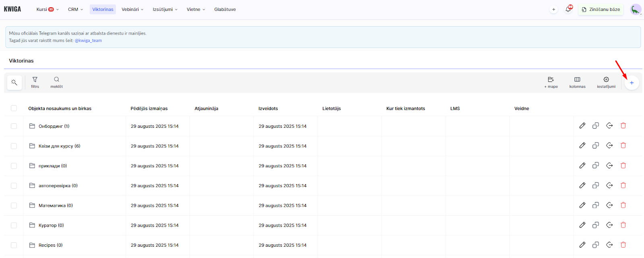644x258 pixels.
Task: Tick the select-all checkbox in the header
Action: (x=14, y=108)
